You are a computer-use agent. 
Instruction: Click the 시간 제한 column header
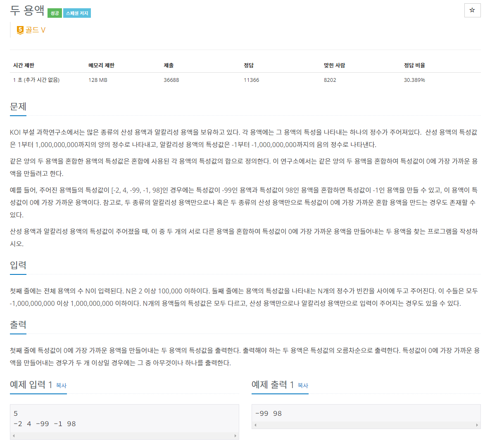pos(24,65)
